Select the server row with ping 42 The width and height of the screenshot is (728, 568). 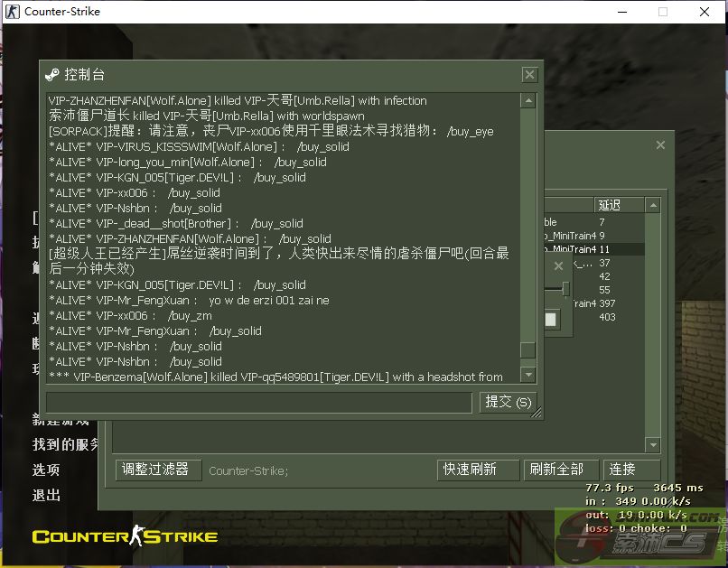[608, 276]
